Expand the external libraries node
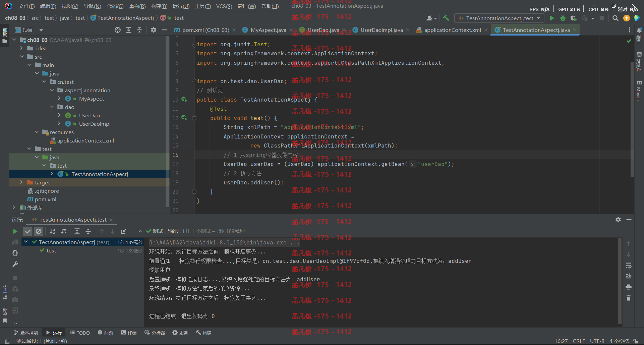 (x=14, y=208)
